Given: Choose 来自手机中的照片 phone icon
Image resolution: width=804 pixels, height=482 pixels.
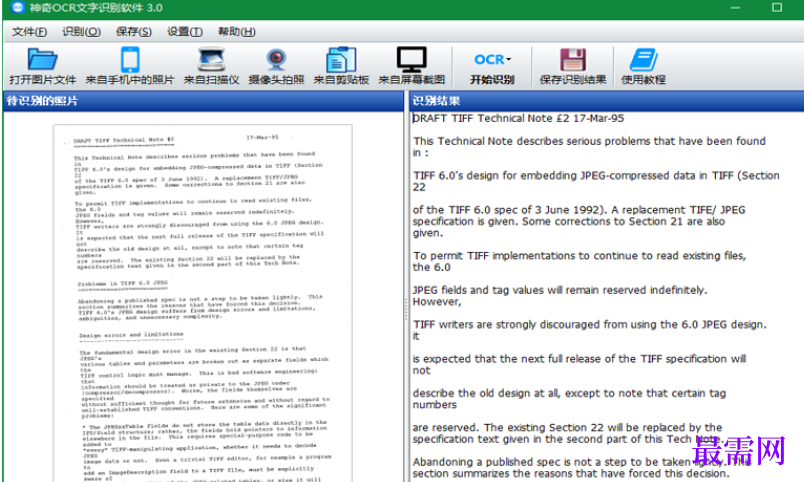Looking at the screenshot, I should 130,59.
